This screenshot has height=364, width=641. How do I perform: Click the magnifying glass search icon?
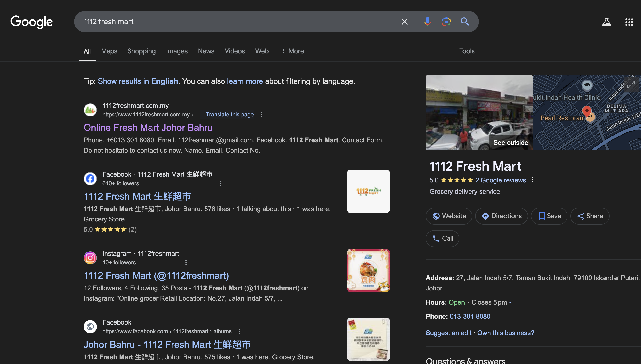pos(465,22)
